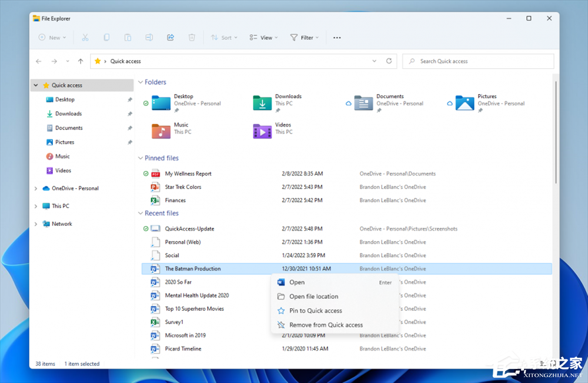
Task: Select Open file location from context menu
Action: 313,297
